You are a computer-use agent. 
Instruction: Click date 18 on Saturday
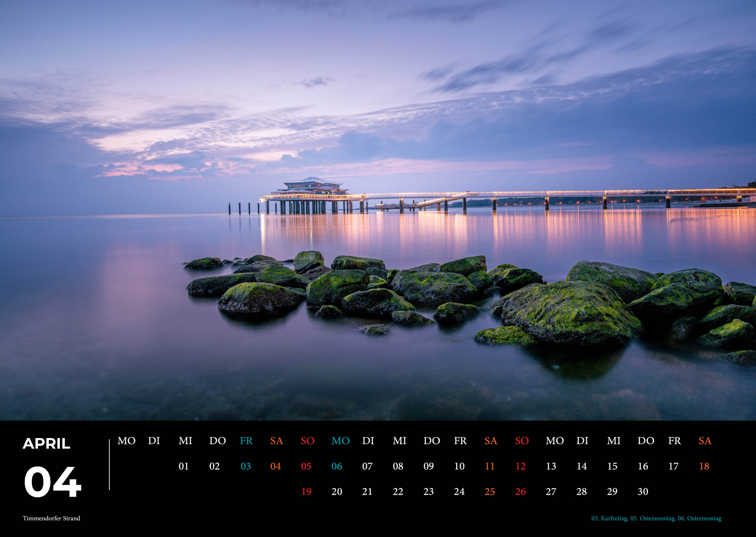coord(704,466)
